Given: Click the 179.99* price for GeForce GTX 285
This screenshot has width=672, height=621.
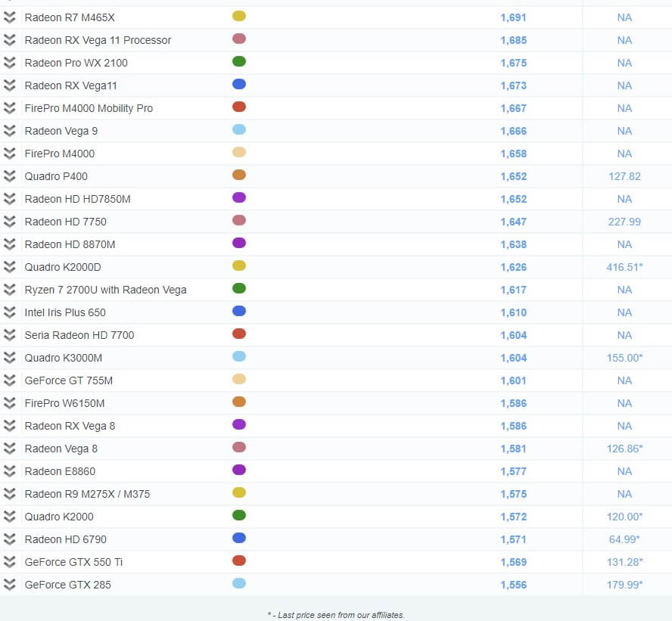Looking at the screenshot, I should (x=624, y=585).
